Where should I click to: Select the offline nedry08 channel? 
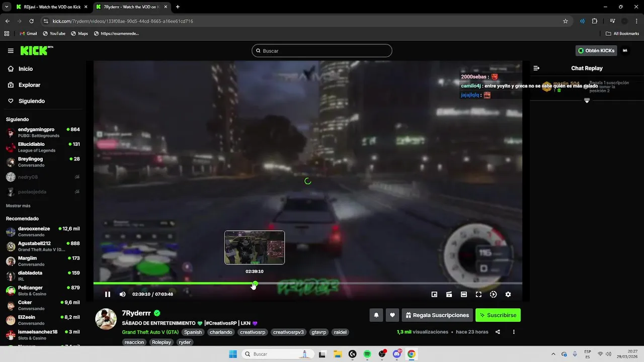[43, 177]
